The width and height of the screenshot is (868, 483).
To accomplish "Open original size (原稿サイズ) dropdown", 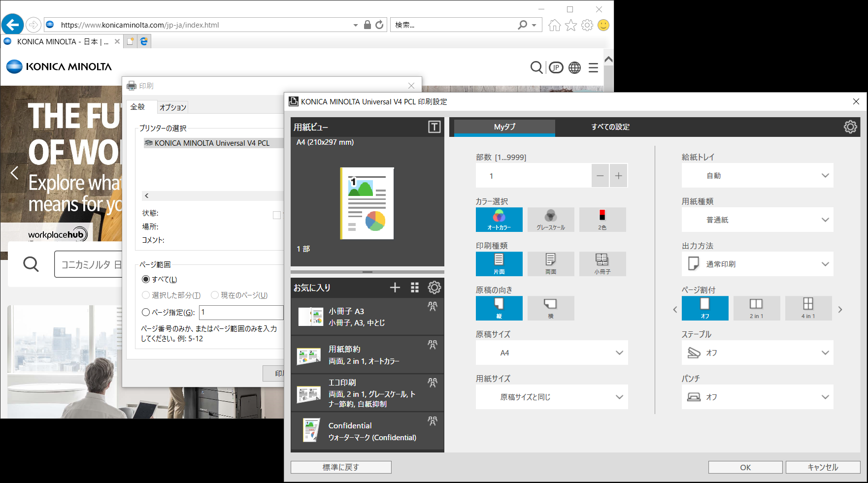I will (552, 353).
